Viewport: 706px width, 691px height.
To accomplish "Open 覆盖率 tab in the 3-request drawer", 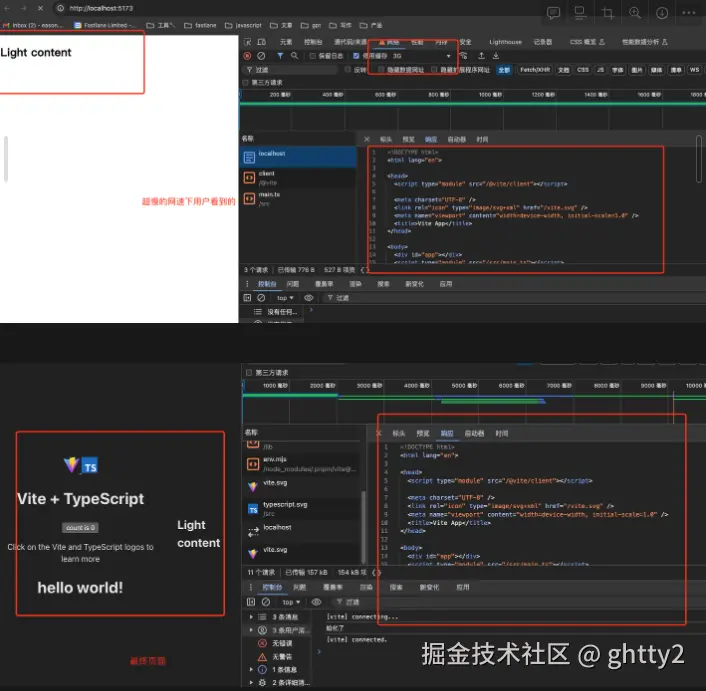I will [324, 284].
